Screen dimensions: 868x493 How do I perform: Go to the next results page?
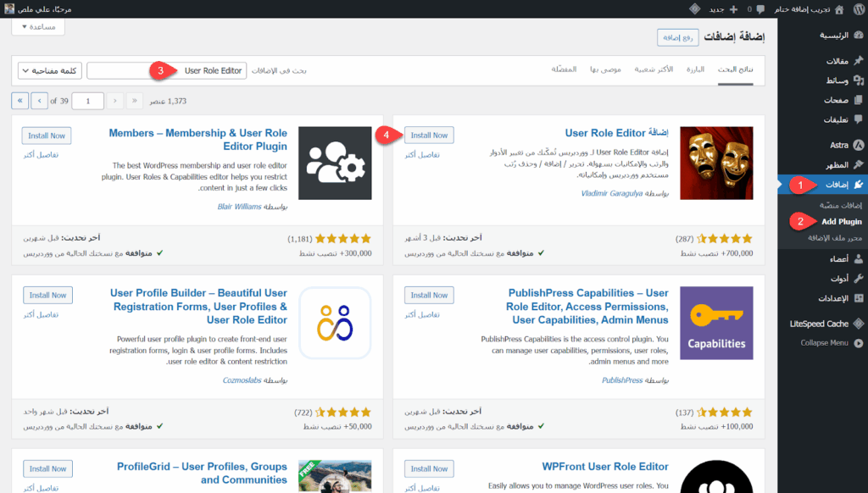pyautogui.click(x=39, y=101)
